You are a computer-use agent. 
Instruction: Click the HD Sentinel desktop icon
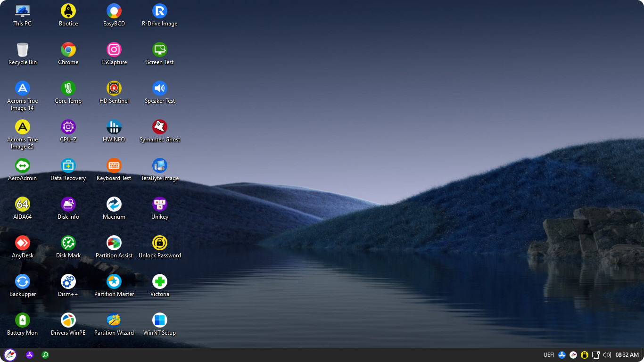pos(114,89)
